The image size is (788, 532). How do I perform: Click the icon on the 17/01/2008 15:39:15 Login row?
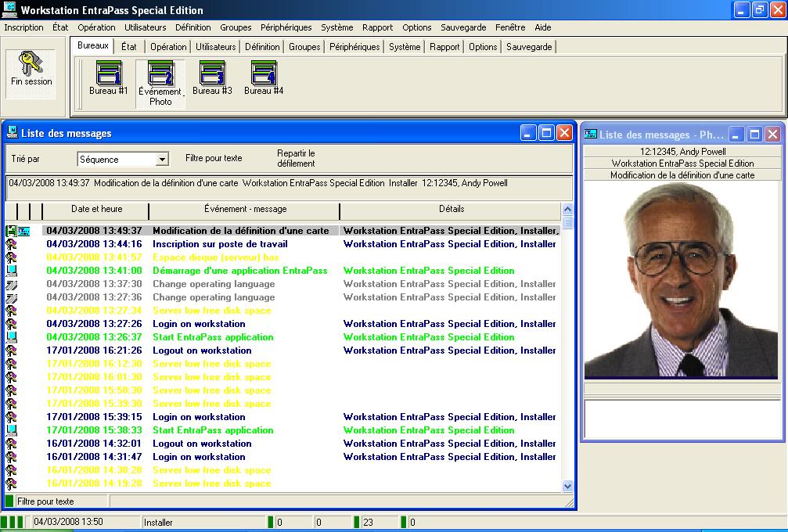click(10, 417)
